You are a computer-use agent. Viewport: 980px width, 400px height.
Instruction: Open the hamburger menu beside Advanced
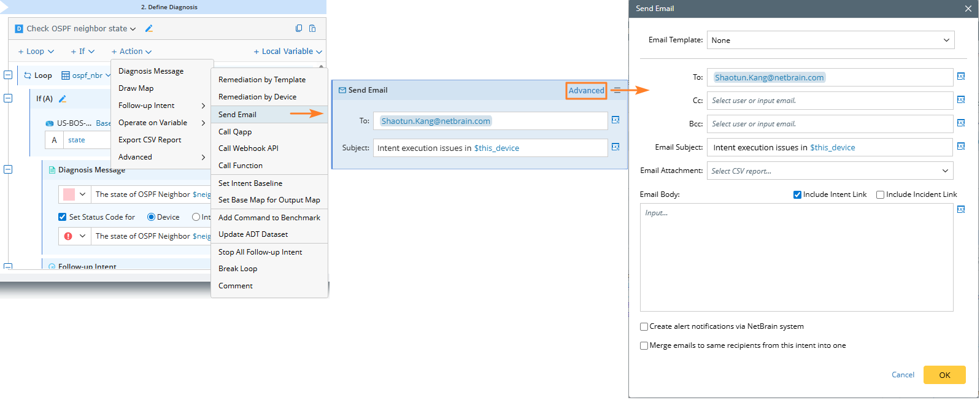(x=617, y=90)
